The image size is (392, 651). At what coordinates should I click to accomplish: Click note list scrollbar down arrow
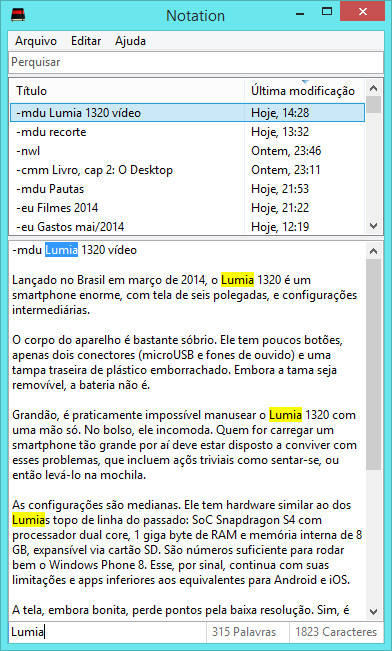pyautogui.click(x=374, y=226)
